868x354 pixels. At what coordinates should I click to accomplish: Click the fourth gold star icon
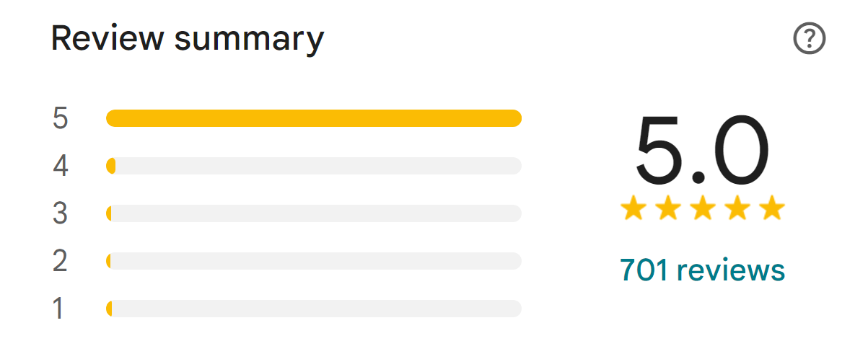737,208
